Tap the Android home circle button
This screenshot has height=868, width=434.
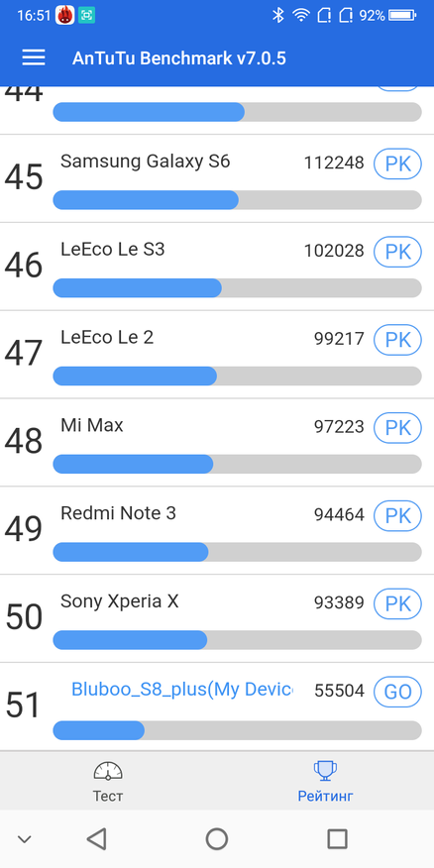click(217, 838)
